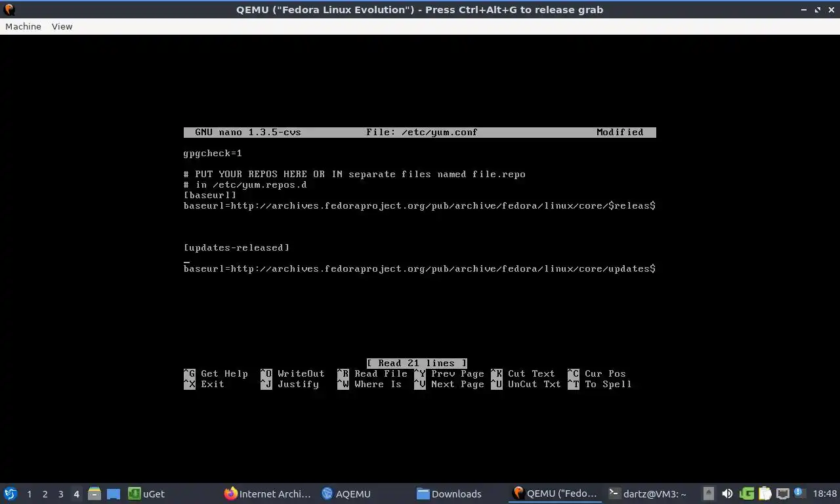
Task: Click the baseurl line ending in core/$releas$
Action: click(x=419, y=205)
